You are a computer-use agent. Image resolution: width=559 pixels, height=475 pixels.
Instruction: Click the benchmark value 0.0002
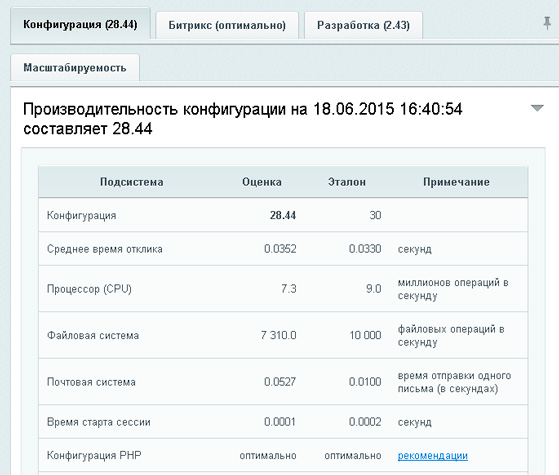tap(365, 422)
